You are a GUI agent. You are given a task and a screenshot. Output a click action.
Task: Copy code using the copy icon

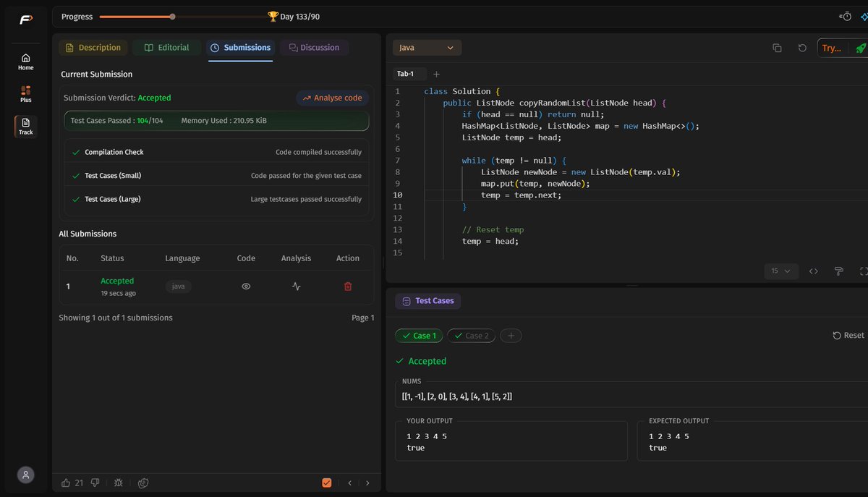point(777,48)
